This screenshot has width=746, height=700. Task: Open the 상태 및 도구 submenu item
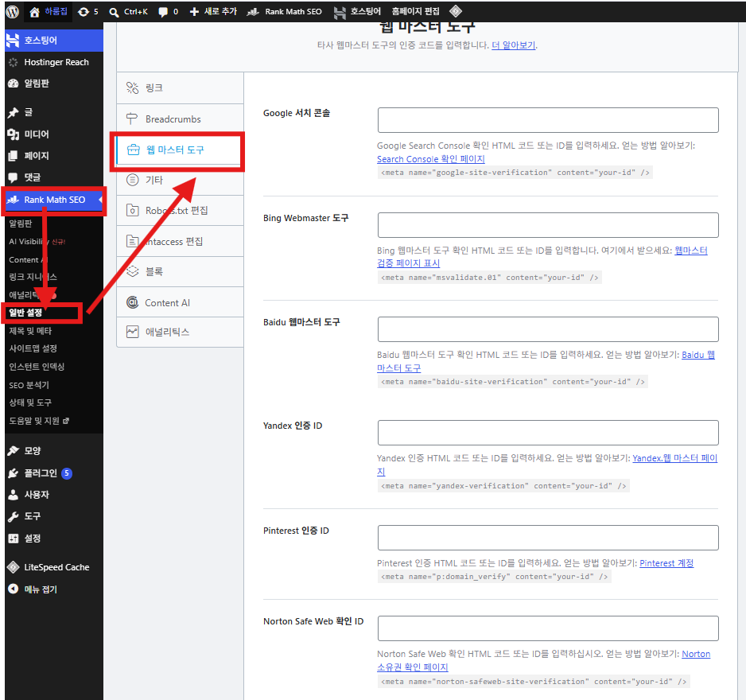tap(30, 402)
